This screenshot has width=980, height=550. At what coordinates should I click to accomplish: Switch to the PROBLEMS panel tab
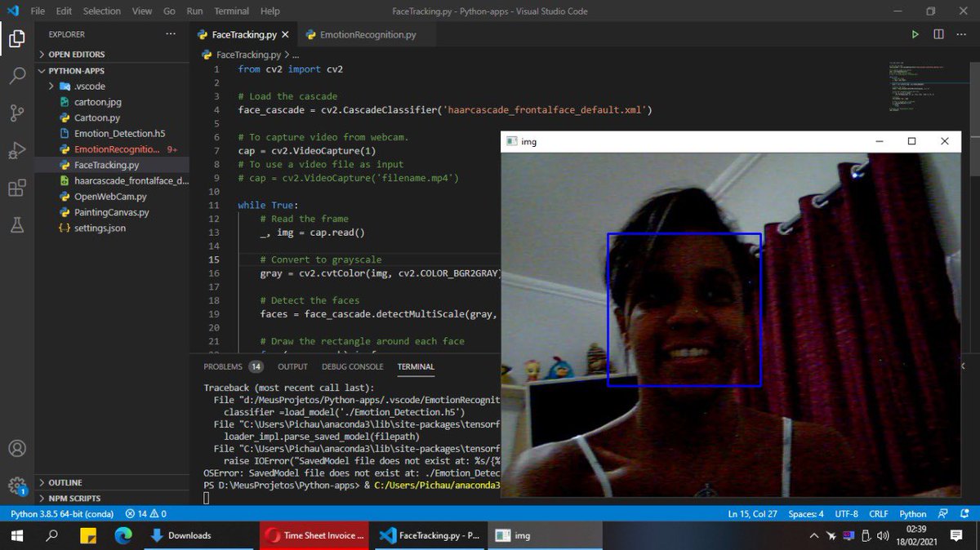tap(233, 366)
